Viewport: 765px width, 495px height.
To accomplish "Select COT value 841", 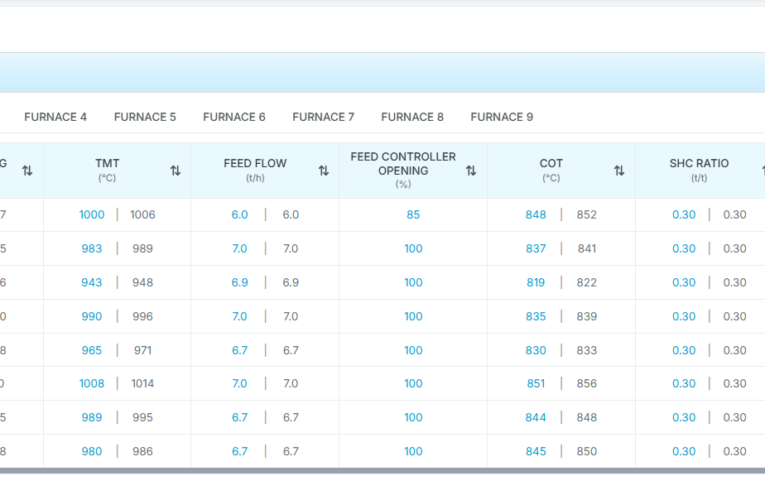I will [x=587, y=249].
